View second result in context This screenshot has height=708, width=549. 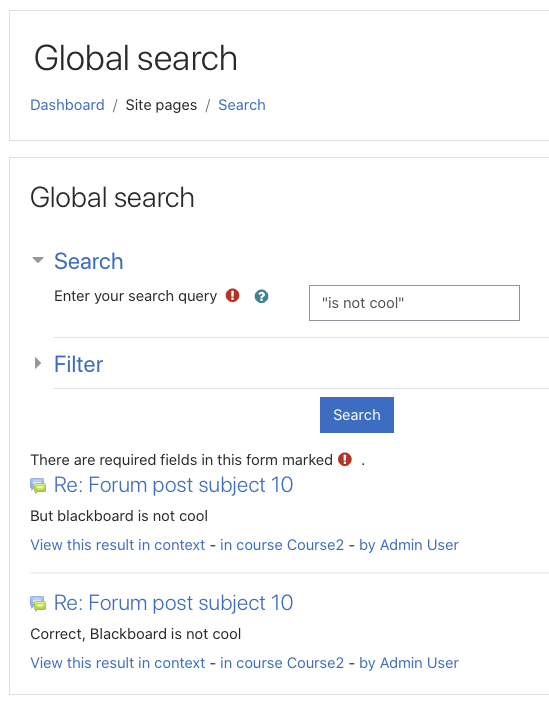pyautogui.click(x=118, y=663)
